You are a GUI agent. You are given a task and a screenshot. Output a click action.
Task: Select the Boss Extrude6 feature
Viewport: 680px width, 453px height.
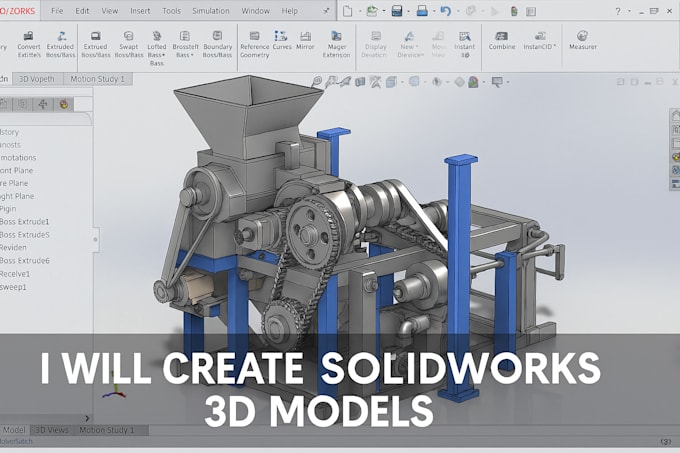tap(25, 261)
